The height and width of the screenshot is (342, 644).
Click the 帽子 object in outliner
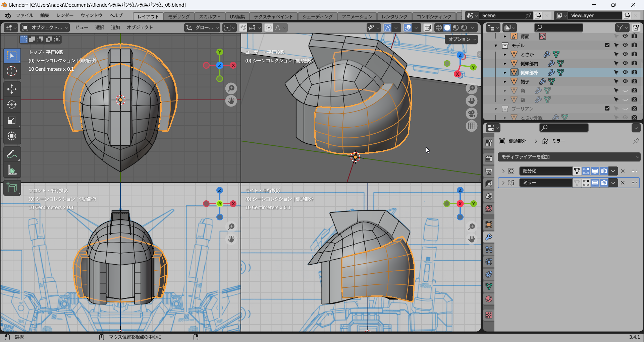coord(525,81)
